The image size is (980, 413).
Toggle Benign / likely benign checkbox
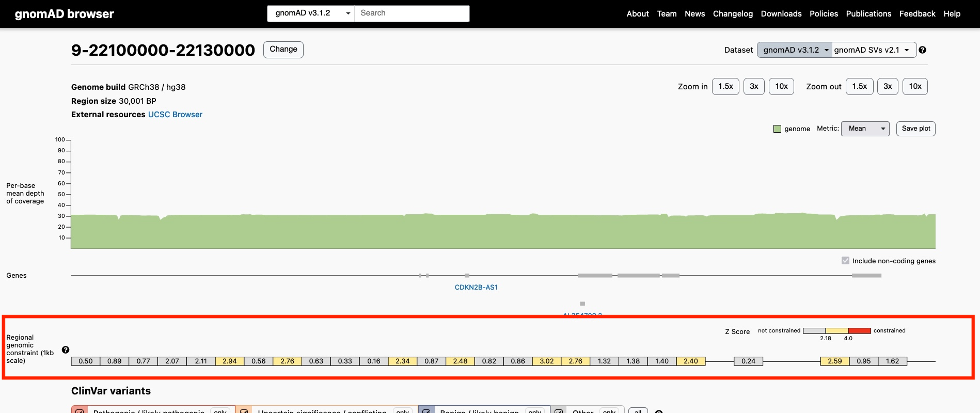426,411
